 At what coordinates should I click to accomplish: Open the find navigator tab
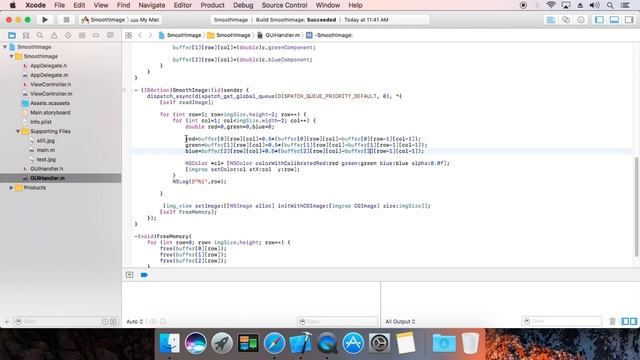(x=40, y=36)
